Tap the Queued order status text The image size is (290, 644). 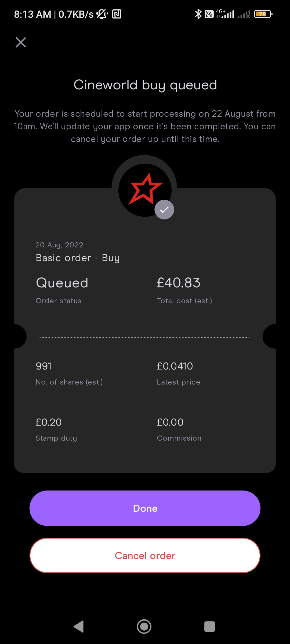click(62, 283)
